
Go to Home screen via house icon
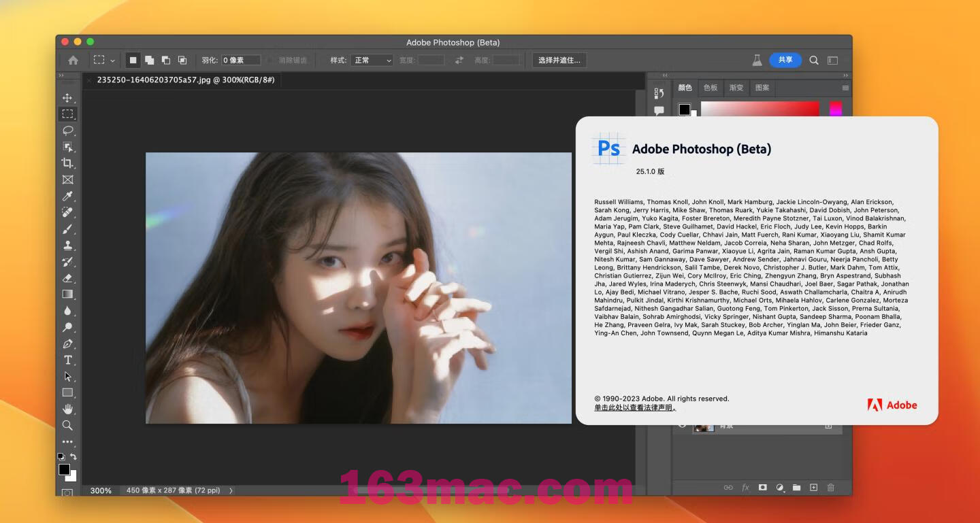coord(73,60)
